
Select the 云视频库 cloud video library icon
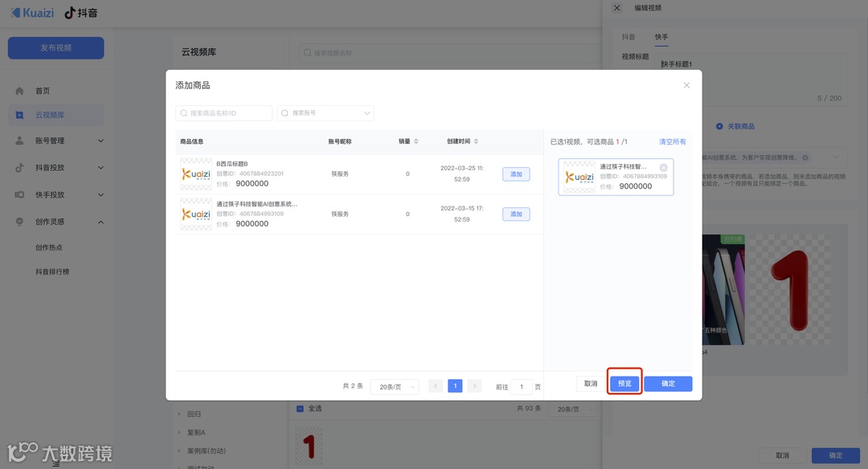[18, 114]
